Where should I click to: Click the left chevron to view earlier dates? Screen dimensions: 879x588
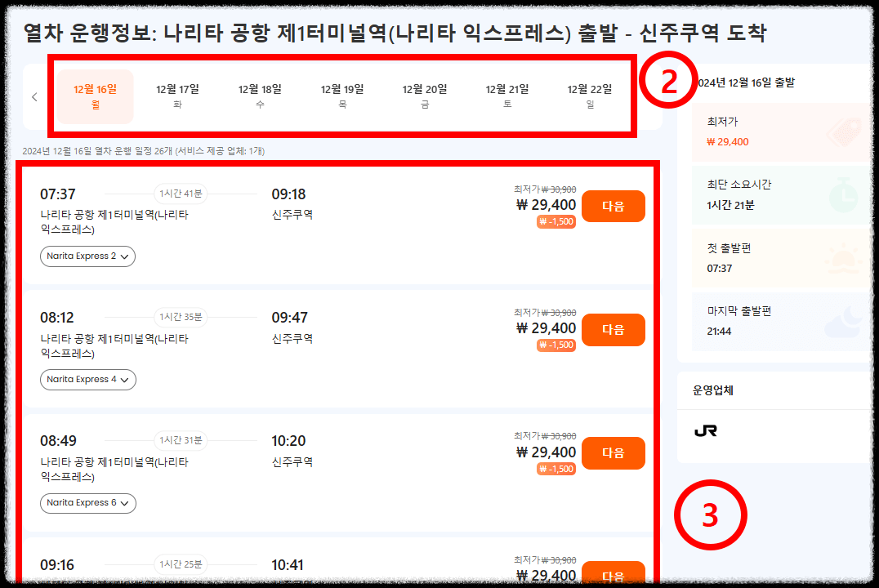(33, 96)
